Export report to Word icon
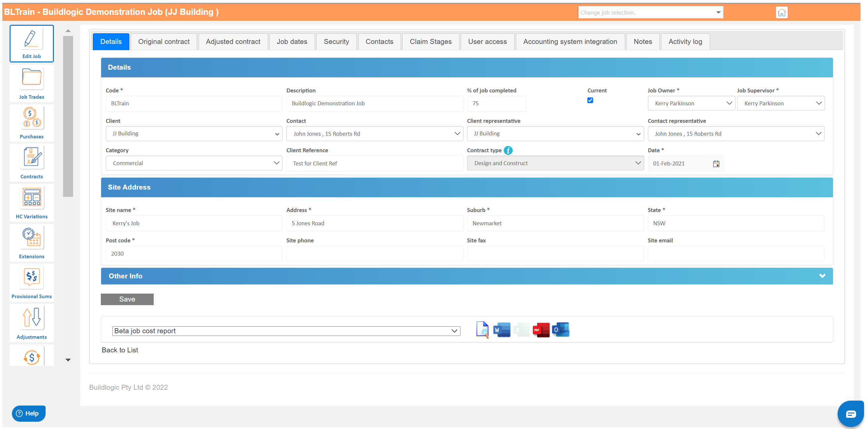Viewport: 868px width, 429px height. [501, 330]
